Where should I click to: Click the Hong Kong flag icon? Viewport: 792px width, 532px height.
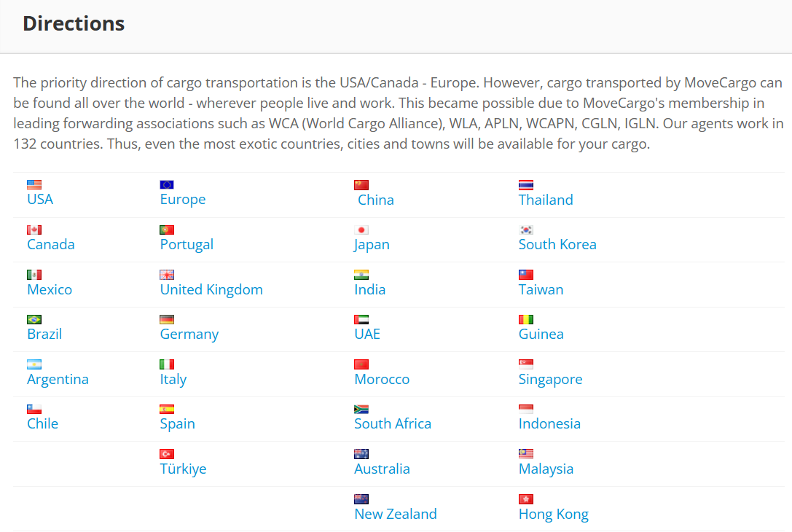[x=526, y=499]
